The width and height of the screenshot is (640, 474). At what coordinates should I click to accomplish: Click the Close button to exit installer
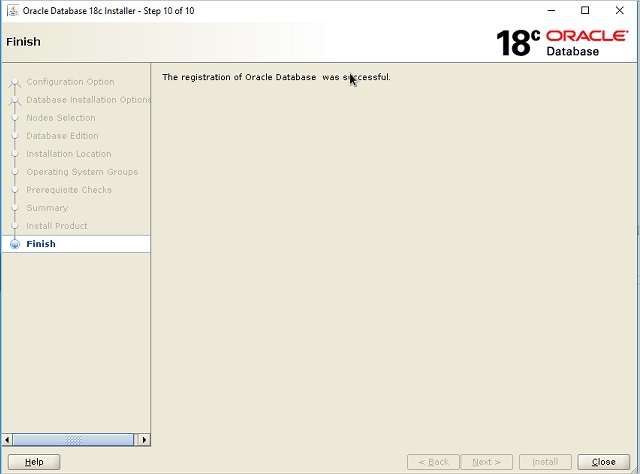point(603,462)
